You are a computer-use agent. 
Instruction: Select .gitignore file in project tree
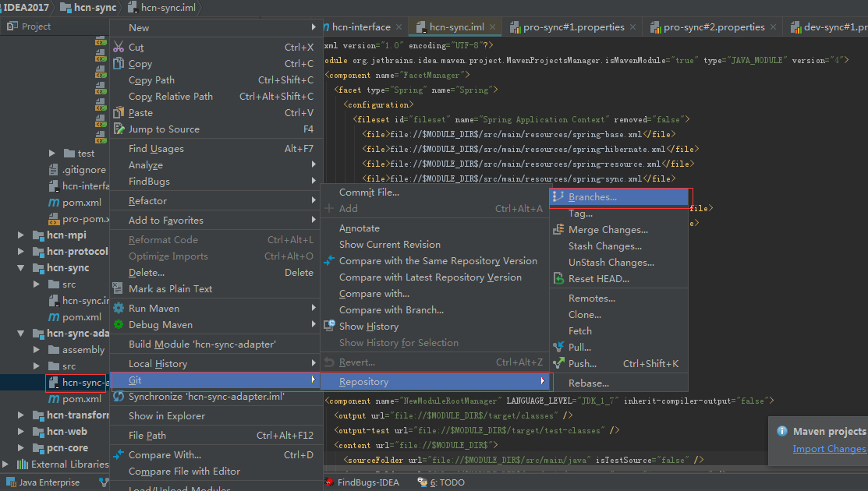coord(77,170)
